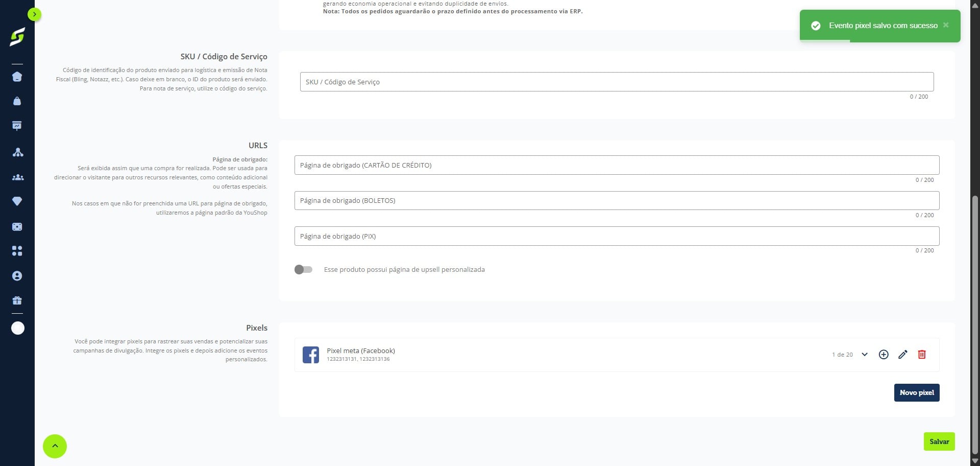Screen dimensions: 980x466
Task: Delete the Pixel meta (Facebook) entry
Action: click(922, 354)
